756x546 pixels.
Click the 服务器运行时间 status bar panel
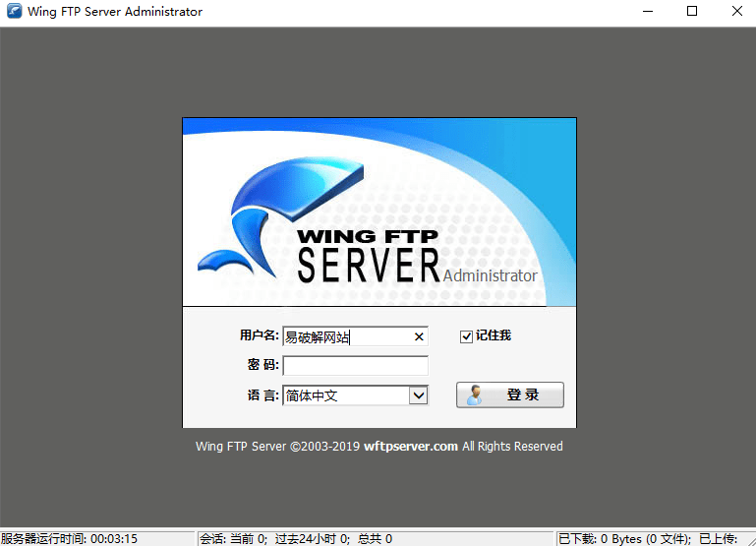(x=69, y=538)
